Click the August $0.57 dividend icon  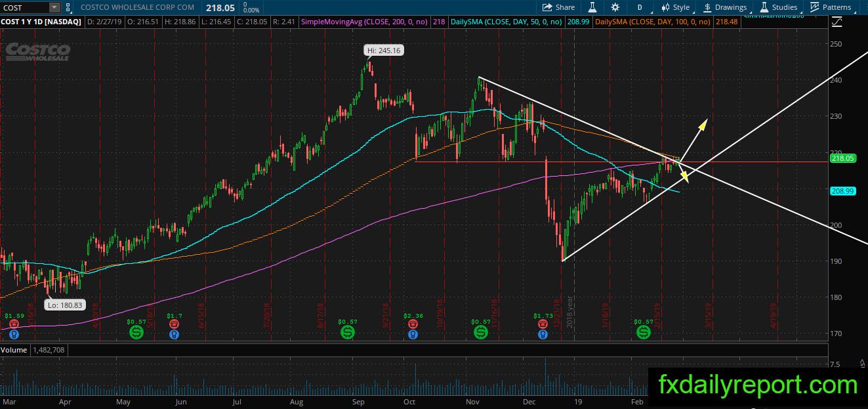tap(347, 332)
